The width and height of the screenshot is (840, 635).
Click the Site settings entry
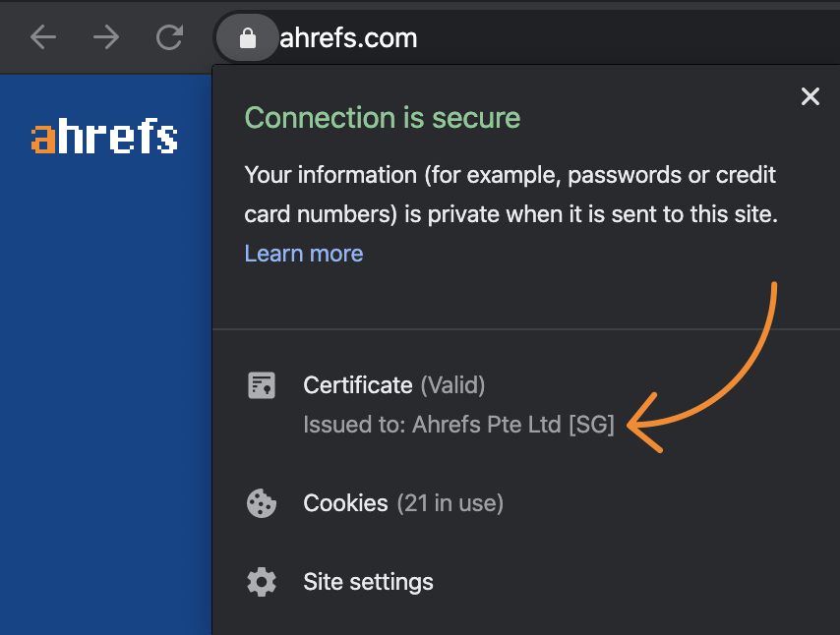pos(368,582)
